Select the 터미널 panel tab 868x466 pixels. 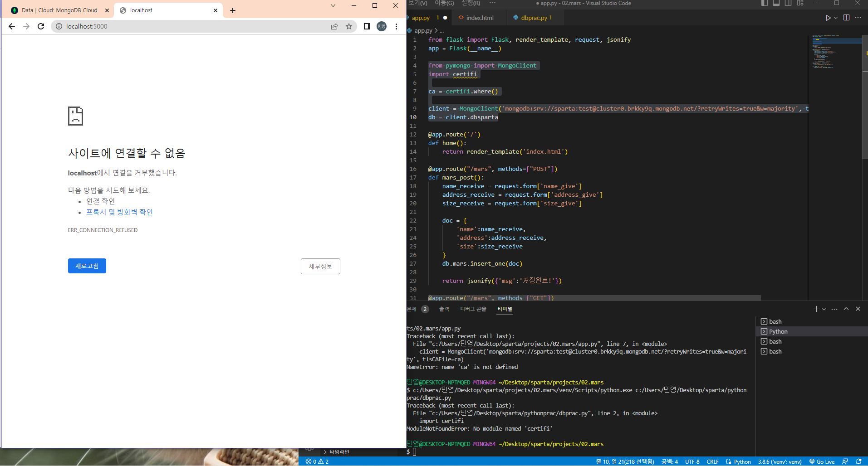[x=505, y=309]
